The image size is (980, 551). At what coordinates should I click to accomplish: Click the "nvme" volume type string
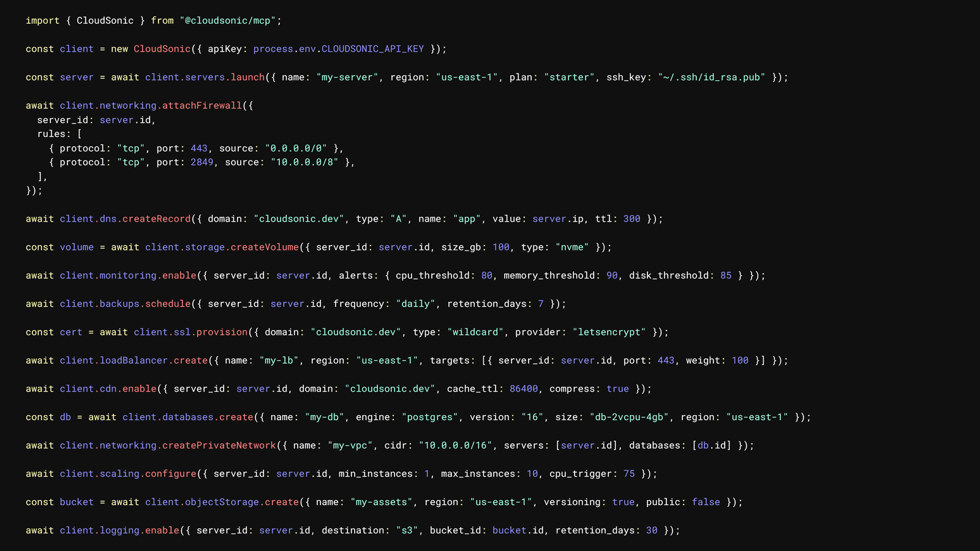tap(572, 247)
